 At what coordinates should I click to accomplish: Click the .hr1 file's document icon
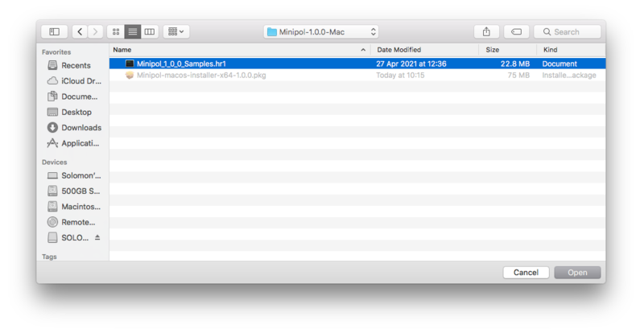pyautogui.click(x=130, y=64)
